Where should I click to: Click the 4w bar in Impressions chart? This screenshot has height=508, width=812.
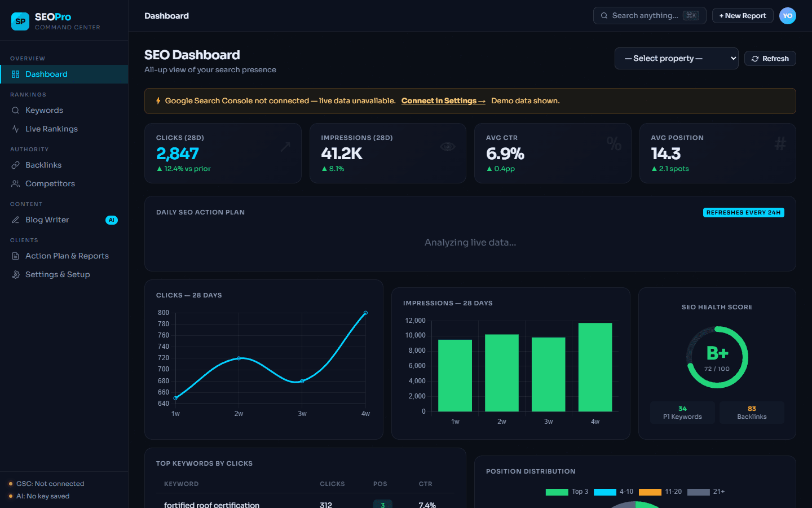[595, 367]
